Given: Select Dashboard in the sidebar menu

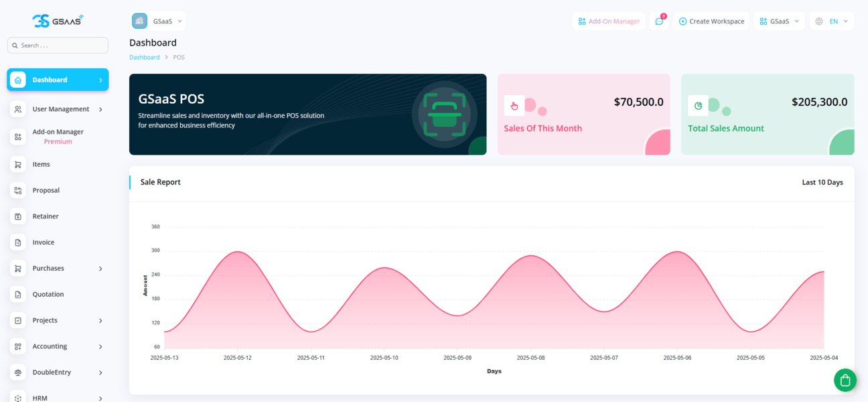Looking at the screenshot, I should pos(58,80).
